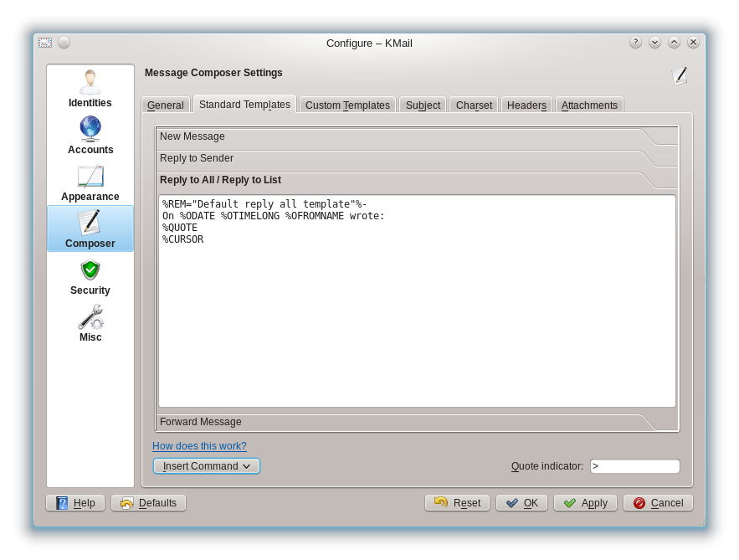Switch to the Attachments tab
Image resolution: width=739 pixels, height=560 pixels.
[589, 105]
